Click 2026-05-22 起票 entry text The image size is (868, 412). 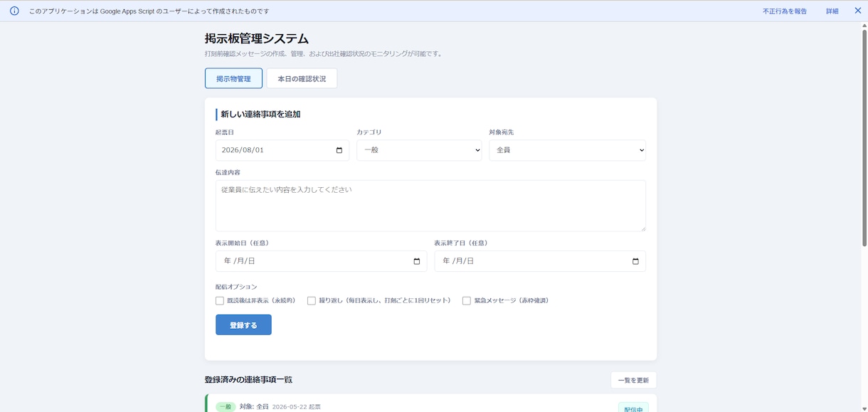click(x=296, y=406)
